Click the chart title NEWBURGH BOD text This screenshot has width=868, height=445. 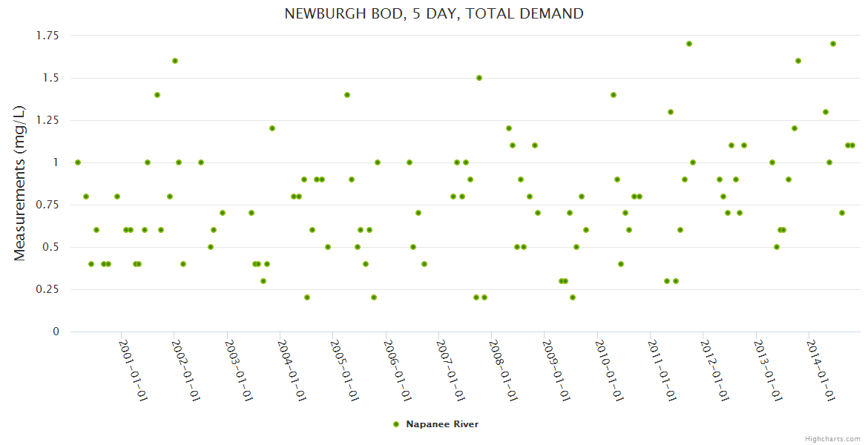pos(434,13)
